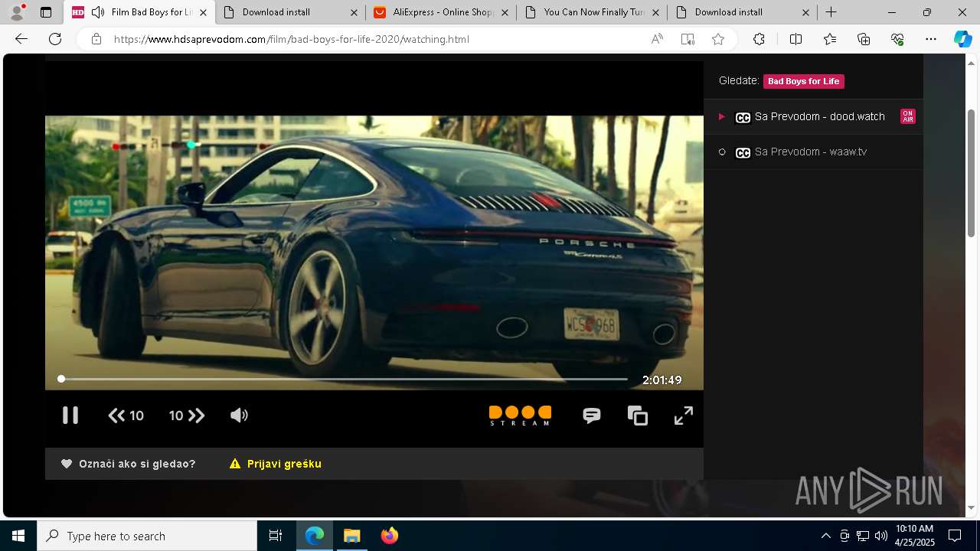This screenshot has width=980, height=551.
Task: Open the Windows Start menu
Action: click(18, 536)
